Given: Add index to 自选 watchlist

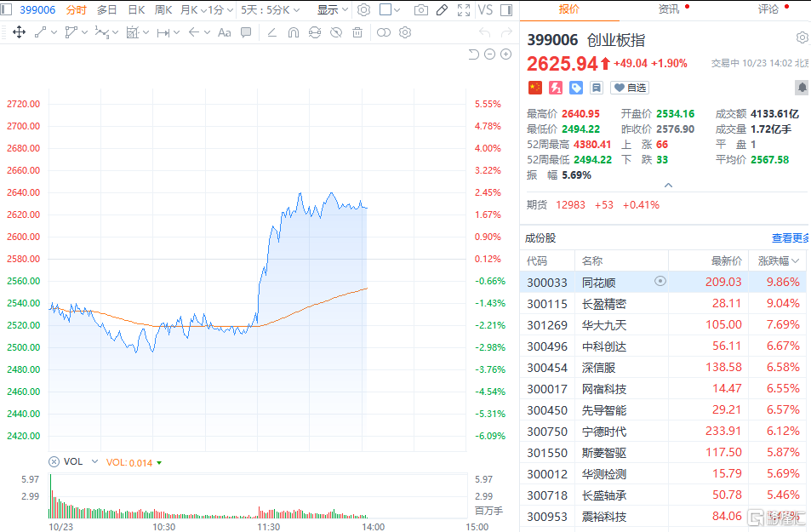Looking at the screenshot, I should 630,88.
